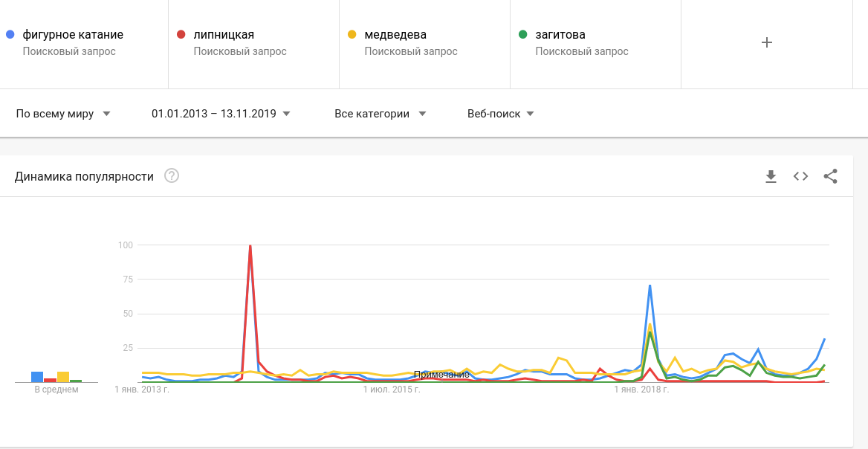Download the interest over time chart data

tap(771, 176)
